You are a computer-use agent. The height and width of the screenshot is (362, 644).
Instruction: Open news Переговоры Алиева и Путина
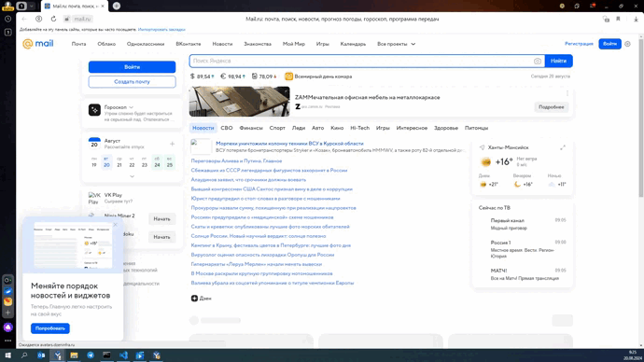pyautogui.click(x=236, y=160)
